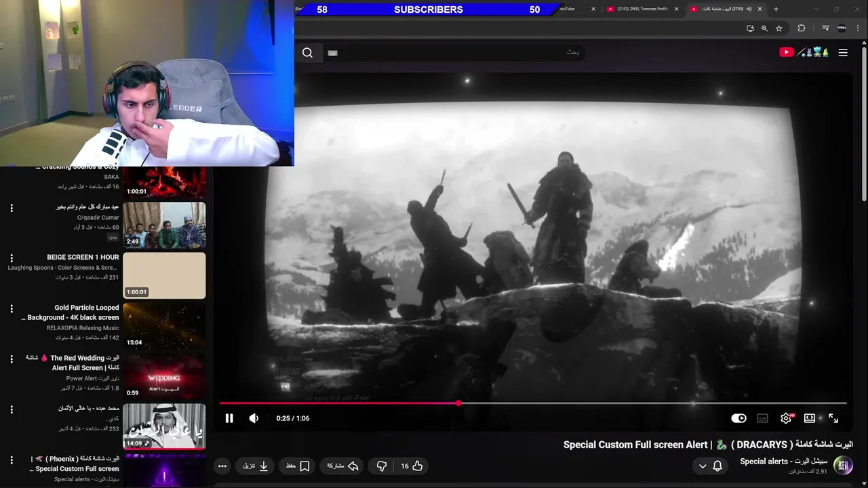Open Special alerts channel avatar
The image size is (868, 488).
842,465
